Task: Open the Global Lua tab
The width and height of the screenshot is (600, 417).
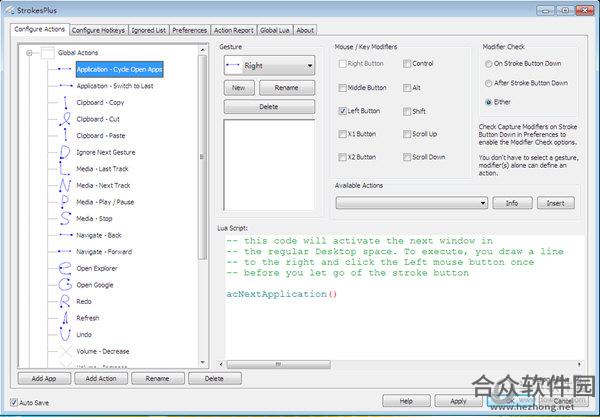Action: [x=274, y=30]
